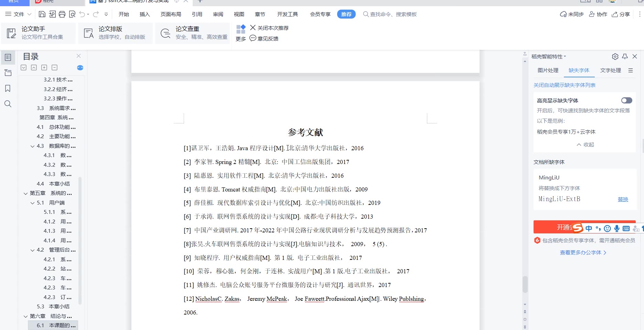Click the 更多 apps grid icon
644x330 pixels.
click(241, 29)
